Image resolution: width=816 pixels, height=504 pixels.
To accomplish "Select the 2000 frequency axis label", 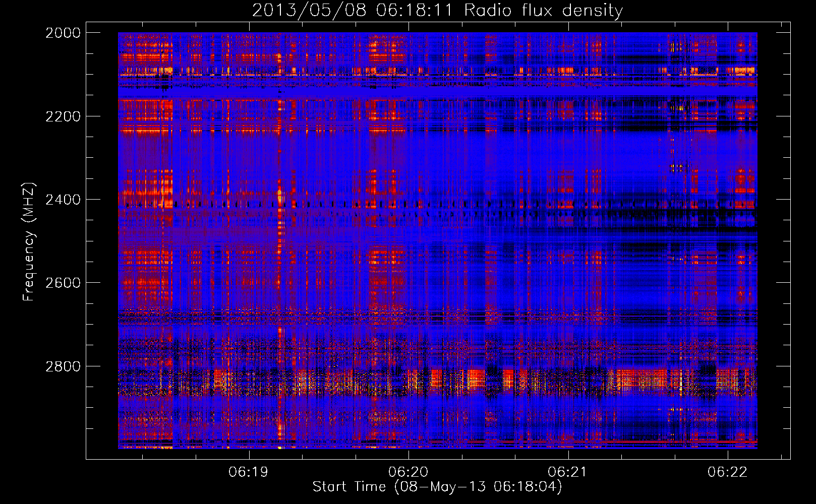I will pos(63,33).
